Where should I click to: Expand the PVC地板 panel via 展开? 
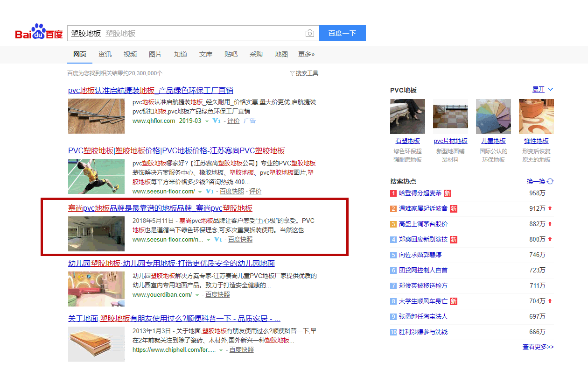(x=543, y=89)
